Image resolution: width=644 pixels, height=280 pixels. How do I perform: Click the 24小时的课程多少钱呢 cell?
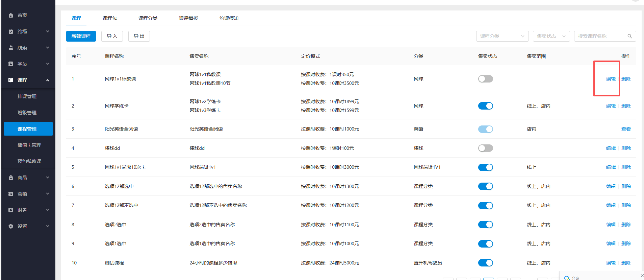(x=213, y=263)
